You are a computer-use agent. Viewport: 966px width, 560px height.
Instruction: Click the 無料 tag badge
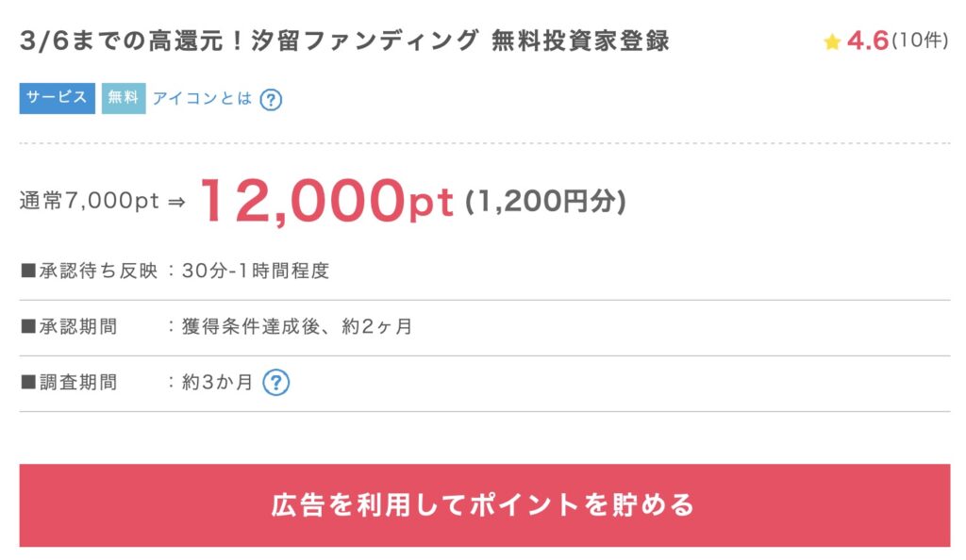pos(124,98)
